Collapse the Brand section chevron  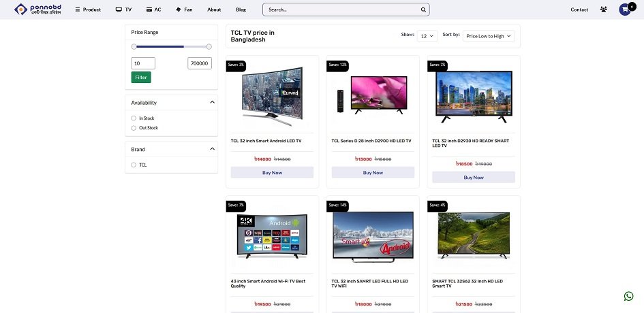coord(213,149)
